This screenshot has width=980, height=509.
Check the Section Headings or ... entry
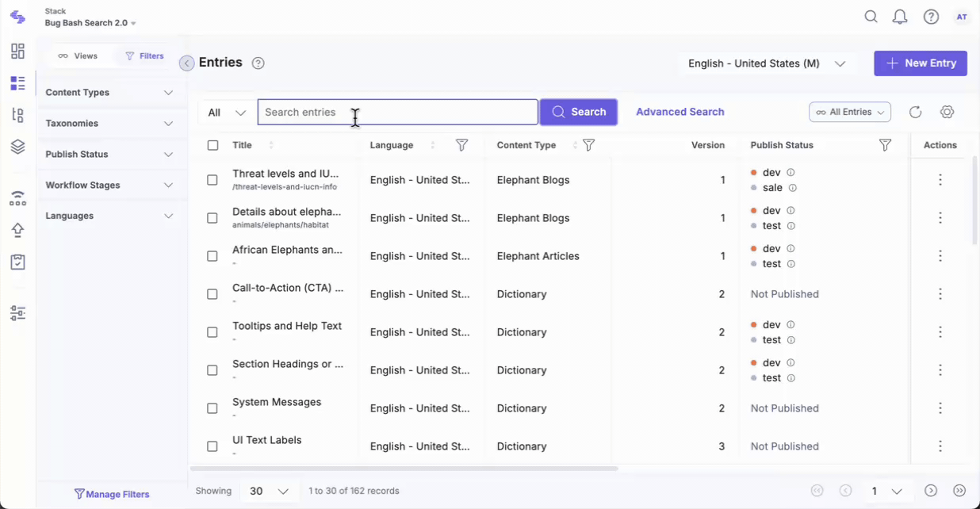point(212,370)
